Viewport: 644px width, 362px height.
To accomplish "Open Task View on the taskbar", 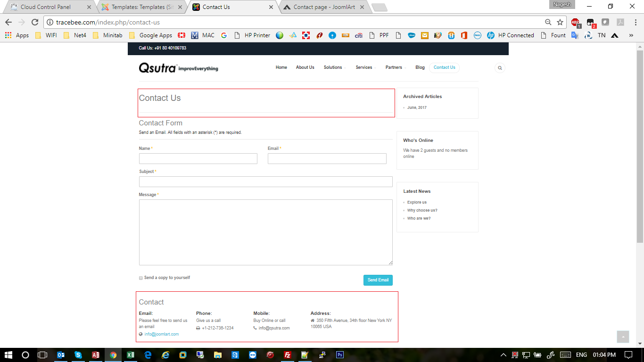I will click(43, 355).
